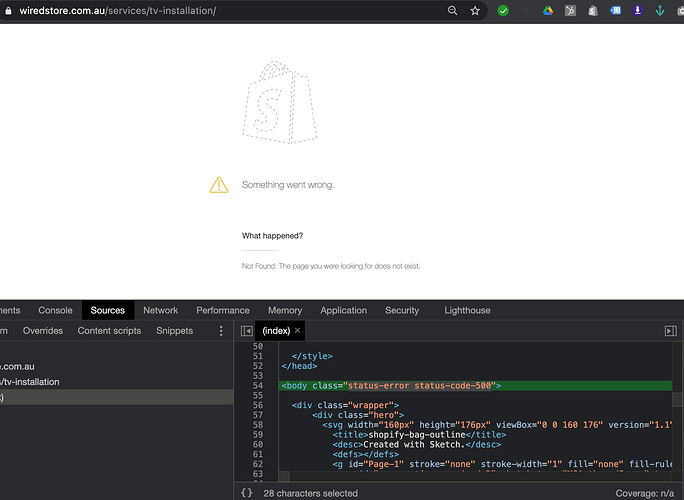
Task: Open the three-dot more options menu
Action: [221, 331]
